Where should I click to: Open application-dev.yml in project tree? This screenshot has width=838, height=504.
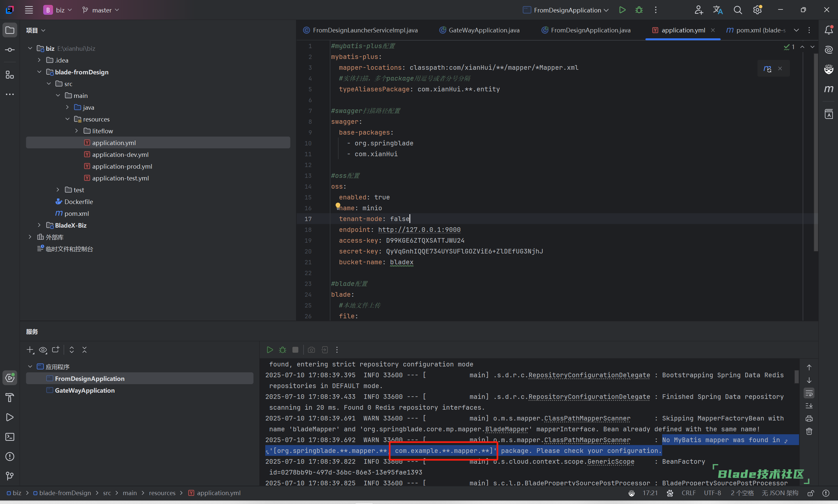click(120, 155)
